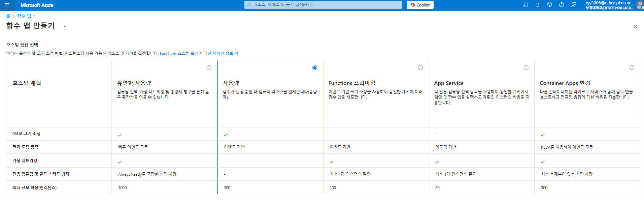Click the 빠른 이벤트 구동 cell
Viewport: 644px width, 204px height.
(x=133, y=147)
